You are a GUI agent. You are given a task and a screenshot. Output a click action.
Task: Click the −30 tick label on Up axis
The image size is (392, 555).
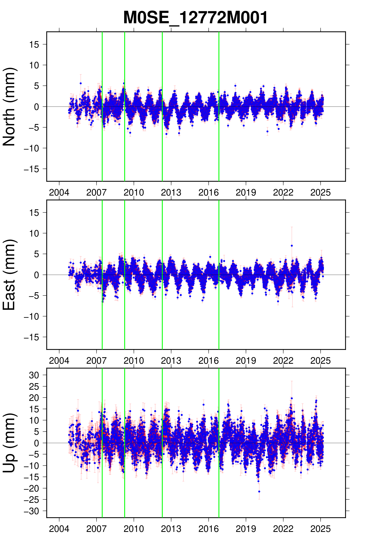[x=31, y=511]
